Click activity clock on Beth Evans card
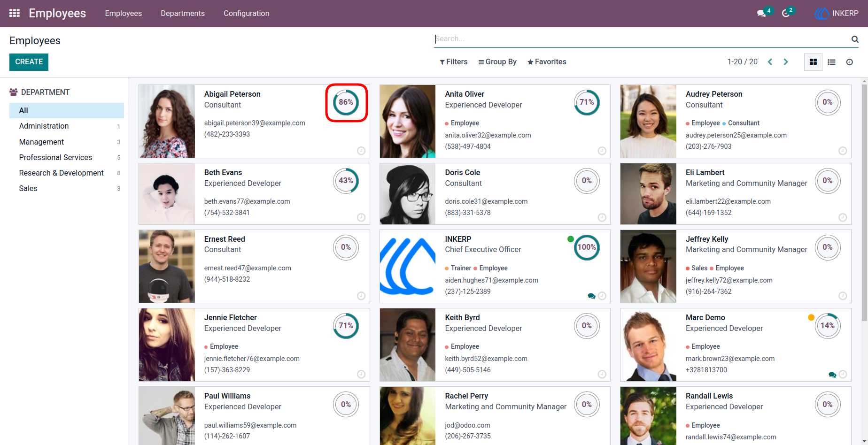This screenshot has width=868, height=445. pyautogui.click(x=361, y=217)
